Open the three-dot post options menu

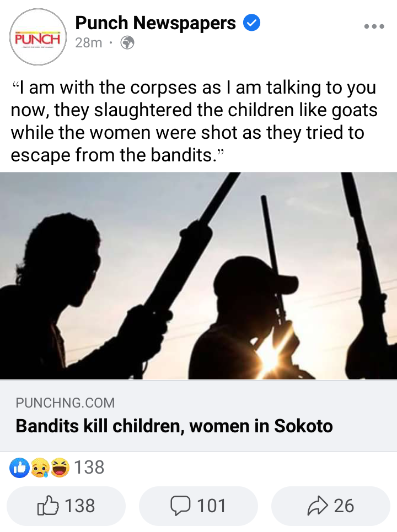click(374, 26)
